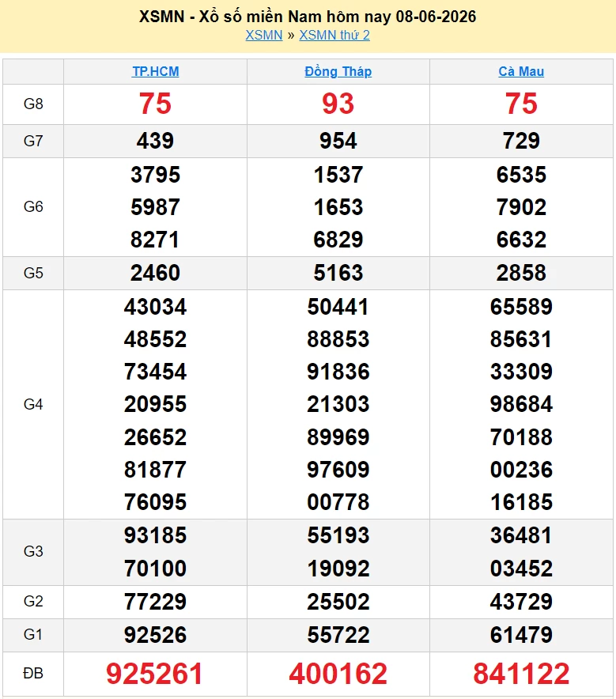Click the G7 row label
Screen dimensions: 616x699
click(x=33, y=141)
